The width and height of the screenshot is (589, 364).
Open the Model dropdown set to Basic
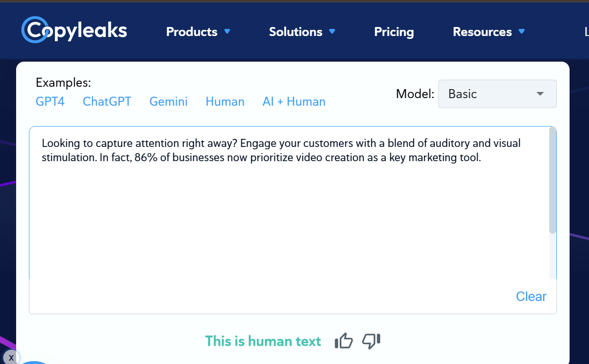coord(497,94)
